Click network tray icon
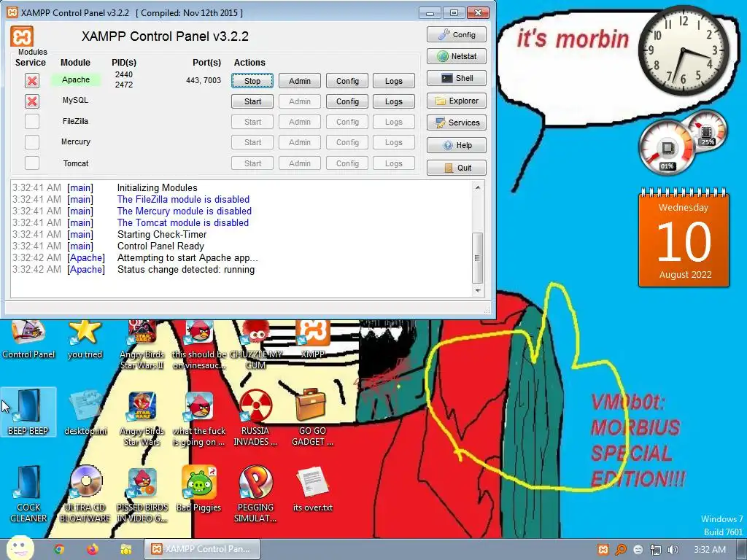747x560 pixels. coord(656,550)
